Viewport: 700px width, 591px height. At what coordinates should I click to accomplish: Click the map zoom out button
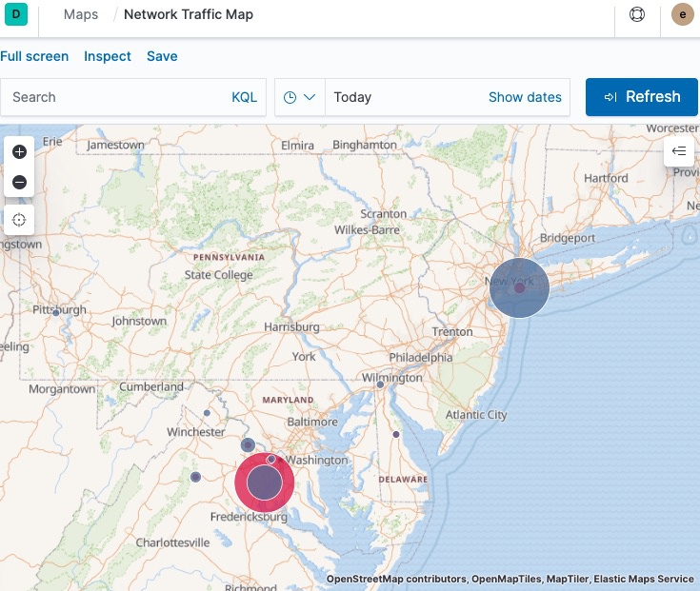pyautogui.click(x=19, y=182)
